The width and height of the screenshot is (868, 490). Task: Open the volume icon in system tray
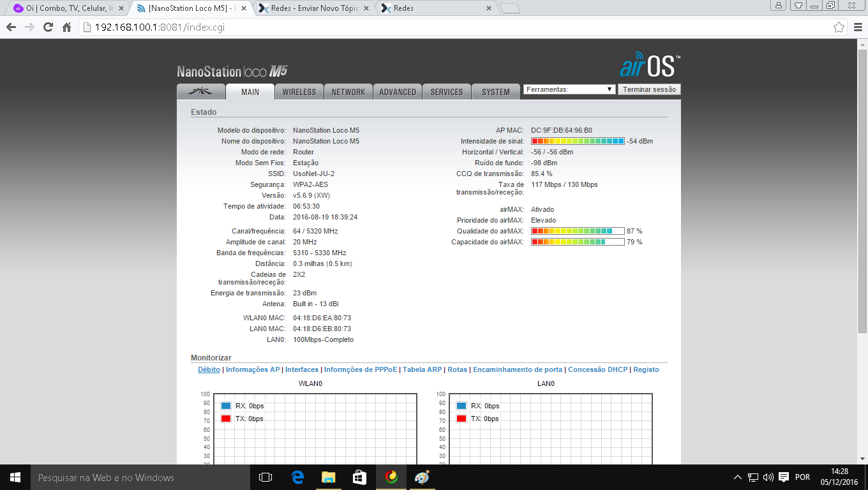point(768,477)
